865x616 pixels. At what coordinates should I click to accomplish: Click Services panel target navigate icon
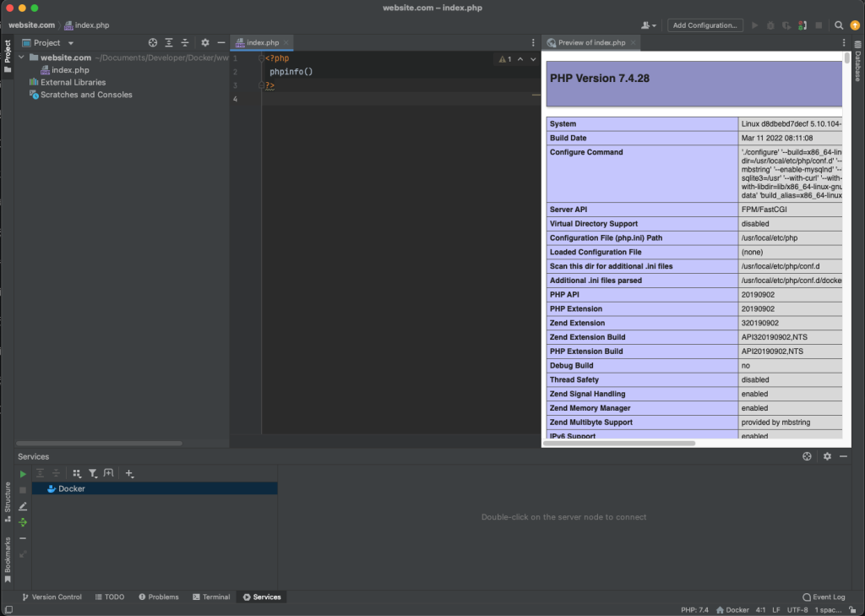[x=807, y=456]
